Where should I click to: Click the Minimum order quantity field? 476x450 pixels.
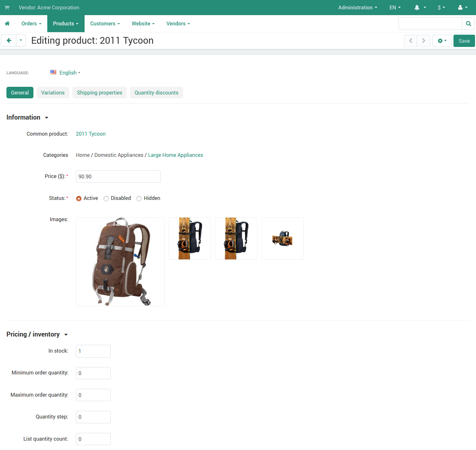(x=93, y=373)
